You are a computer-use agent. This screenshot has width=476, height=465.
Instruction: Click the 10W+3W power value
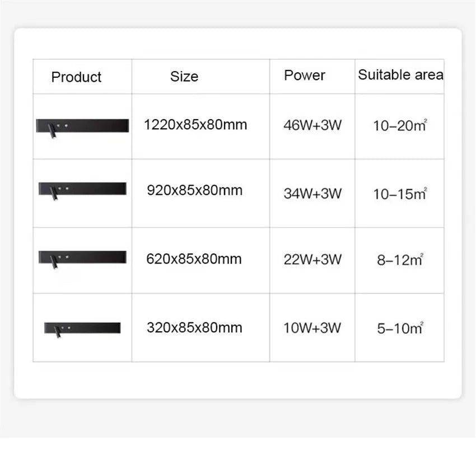[x=312, y=328]
